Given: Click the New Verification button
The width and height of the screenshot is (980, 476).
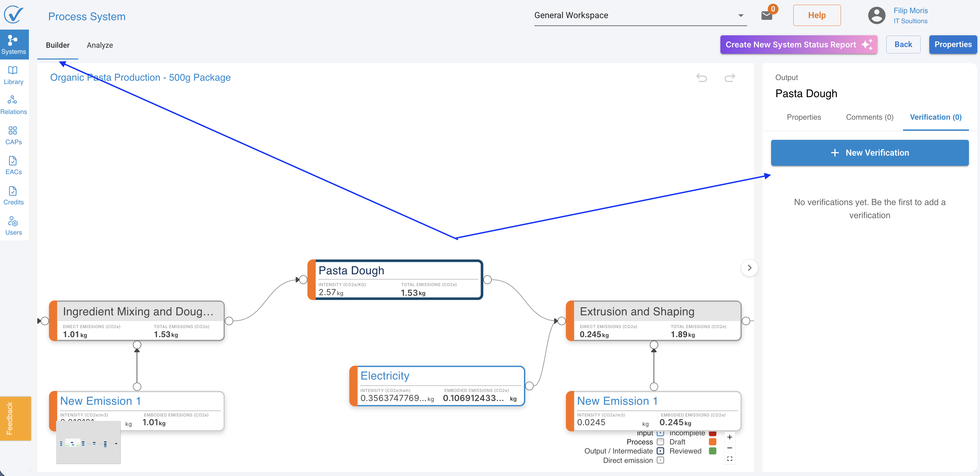Looking at the screenshot, I should click(869, 152).
